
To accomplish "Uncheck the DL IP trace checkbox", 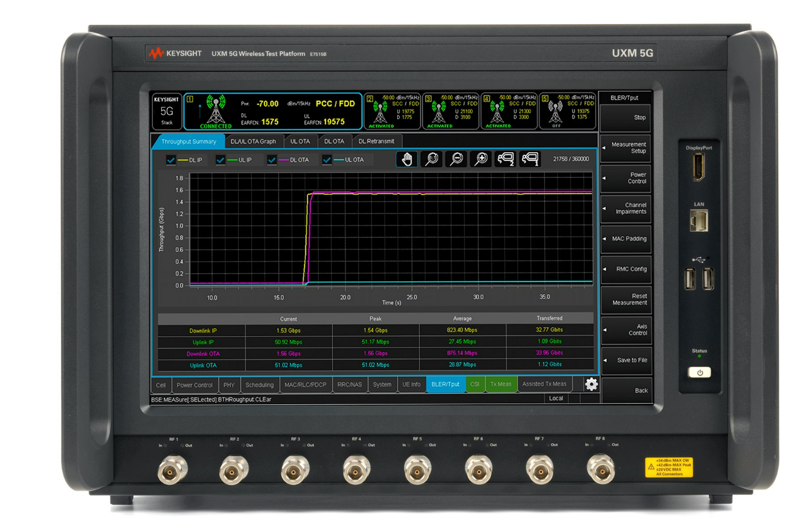I will [171, 159].
